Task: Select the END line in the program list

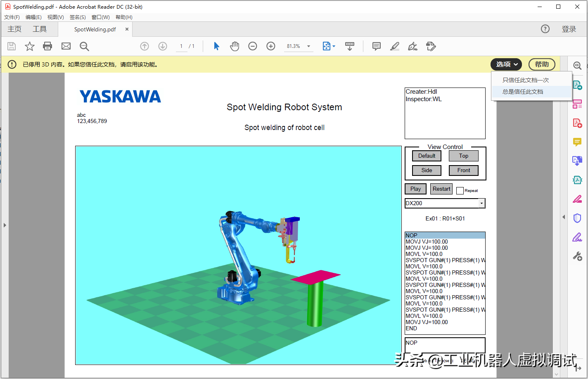Action: pyautogui.click(x=445, y=328)
